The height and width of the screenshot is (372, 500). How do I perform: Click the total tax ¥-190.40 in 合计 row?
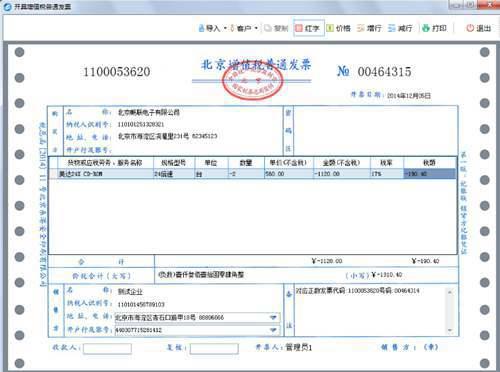(x=426, y=261)
